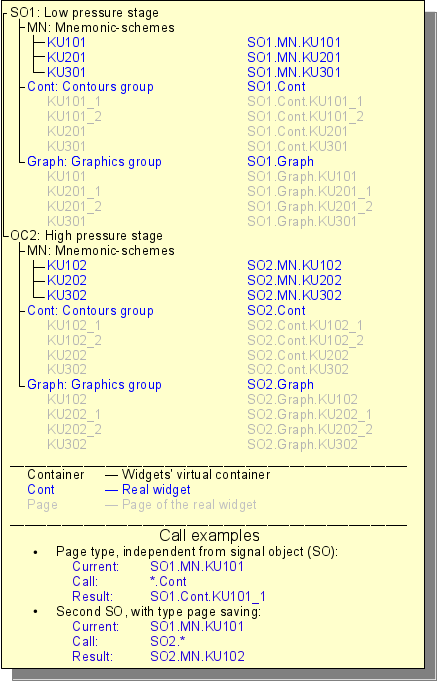This screenshot has width=437, height=681.
Task: Click gray 'SO1.Cont.KU101_2' address
Action: pyautogui.click(x=305, y=116)
